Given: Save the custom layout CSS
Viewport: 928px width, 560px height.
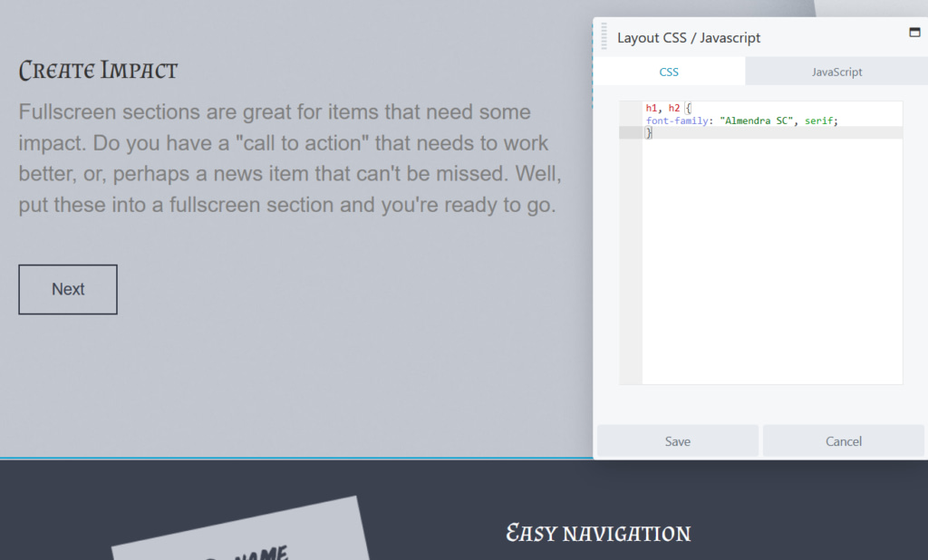Looking at the screenshot, I should (x=677, y=441).
